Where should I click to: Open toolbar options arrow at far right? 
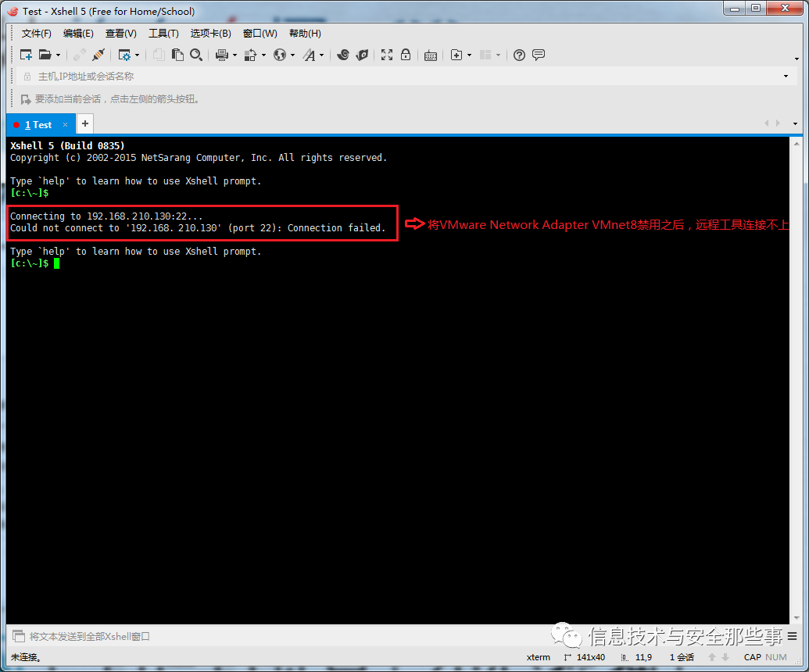[797, 59]
